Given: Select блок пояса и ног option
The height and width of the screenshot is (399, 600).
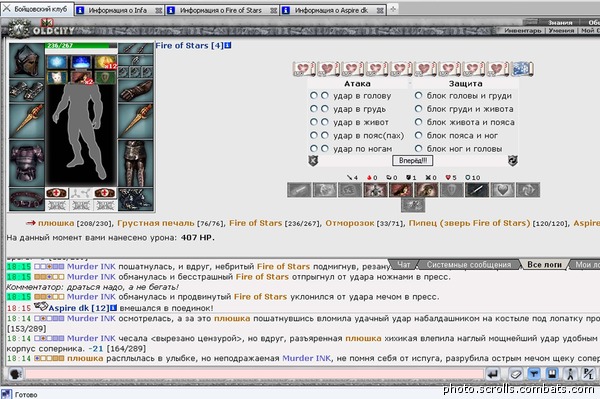Looking at the screenshot, I should [x=418, y=135].
